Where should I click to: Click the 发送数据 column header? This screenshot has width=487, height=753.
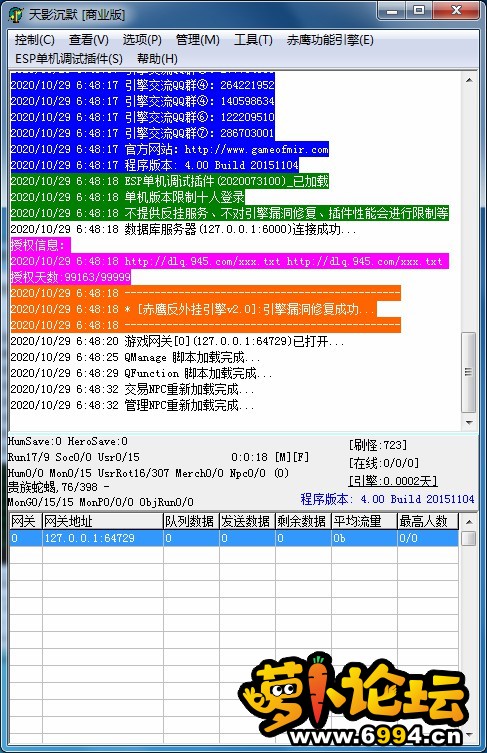247,521
